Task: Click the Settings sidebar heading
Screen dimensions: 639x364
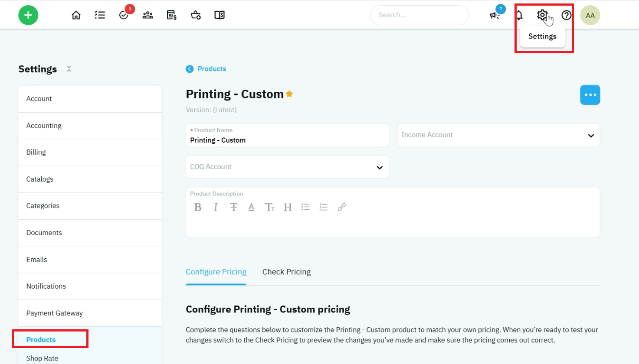Action: (38, 69)
